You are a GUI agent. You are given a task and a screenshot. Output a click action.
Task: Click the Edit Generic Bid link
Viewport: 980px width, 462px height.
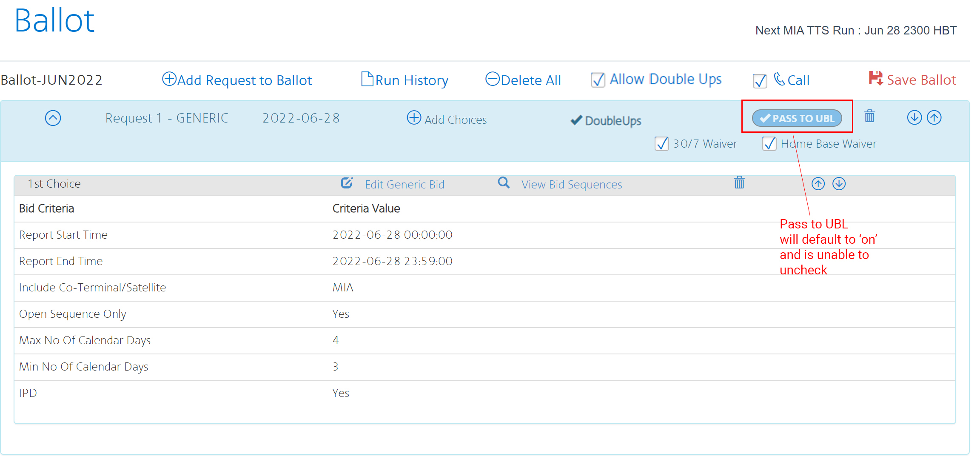[405, 185]
